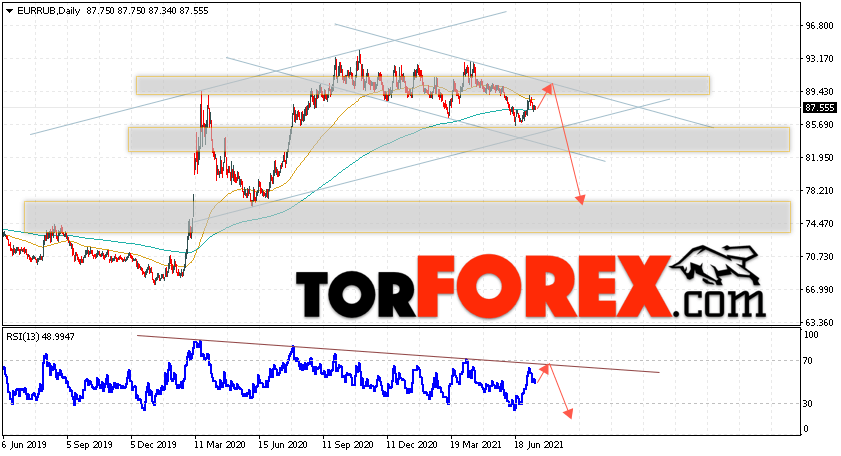Click the RSI scale value 100
This screenshot has height=456, width=841.
point(811,335)
